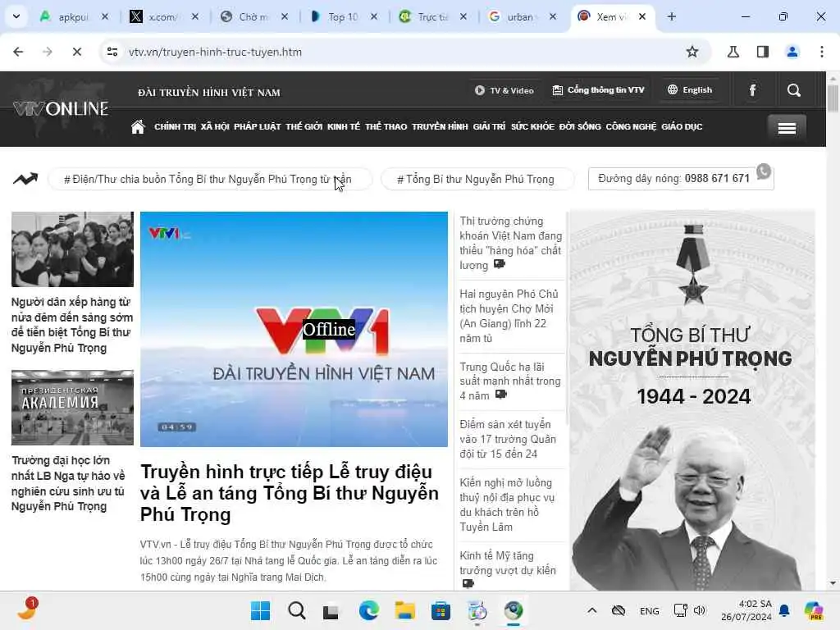This screenshot has width=840, height=630.
Task: Click the page vertical scrollbar thumb
Action: (x=833, y=98)
